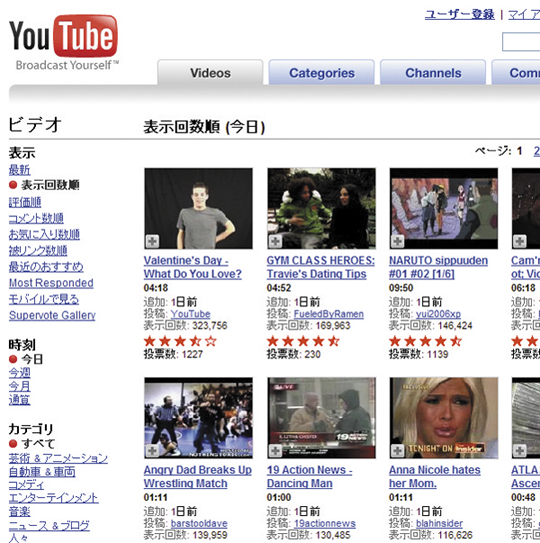The height and width of the screenshot is (543, 540).
Task: Click plus icon on Gym Class Heroes thumbnail
Action: (275, 241)
